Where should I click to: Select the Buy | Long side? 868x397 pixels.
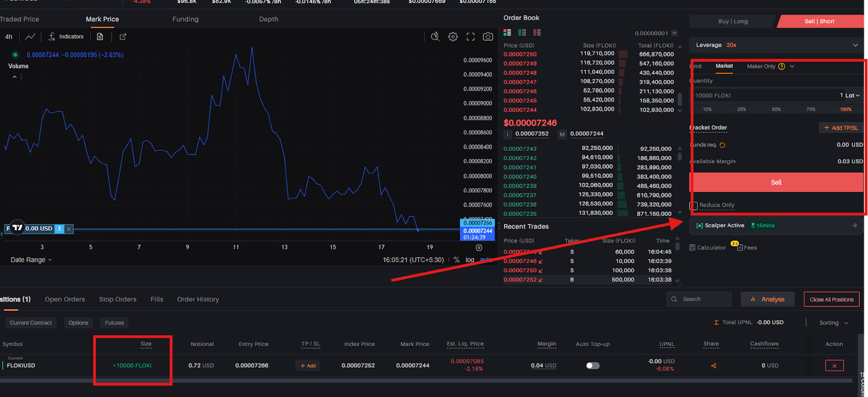click(733, 21)
